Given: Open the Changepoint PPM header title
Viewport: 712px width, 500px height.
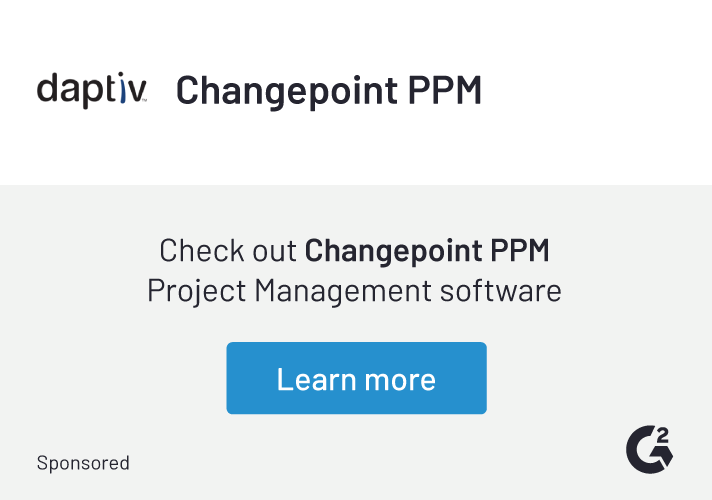Looking at the screenshot, I should coord(329,91).
